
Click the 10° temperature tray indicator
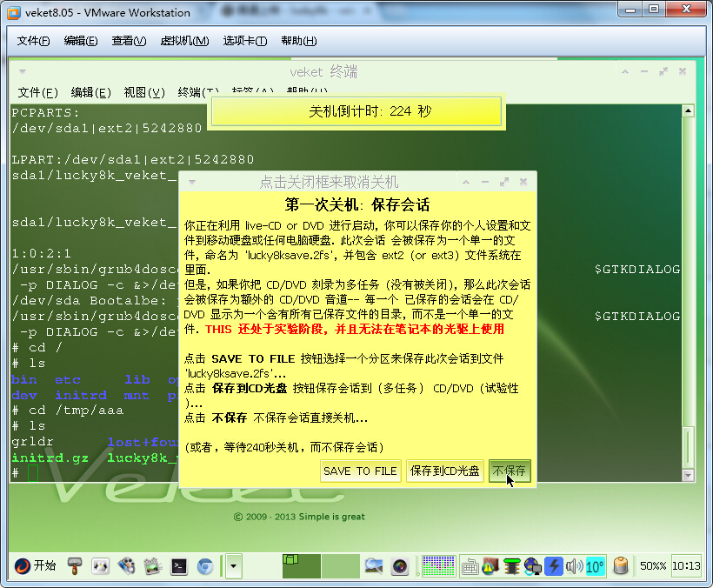pyautogui.click(x=595, y=566)
